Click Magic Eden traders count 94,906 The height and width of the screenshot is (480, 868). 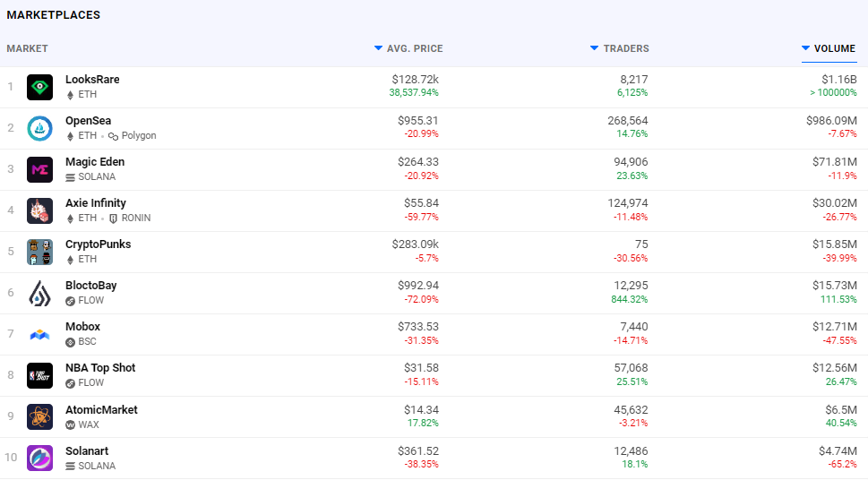[631, 162]
